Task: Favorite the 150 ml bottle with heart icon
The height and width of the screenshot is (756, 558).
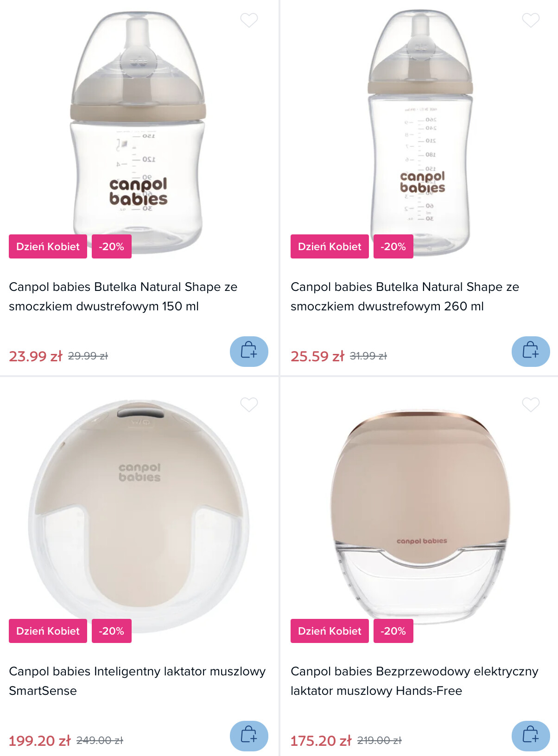Action: (x=249, y=20)
